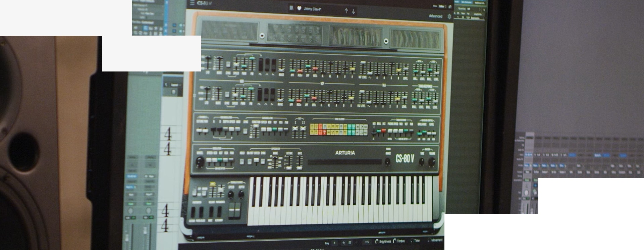Open the edit history list icon
644x250 pixels.
pos(350,243)
